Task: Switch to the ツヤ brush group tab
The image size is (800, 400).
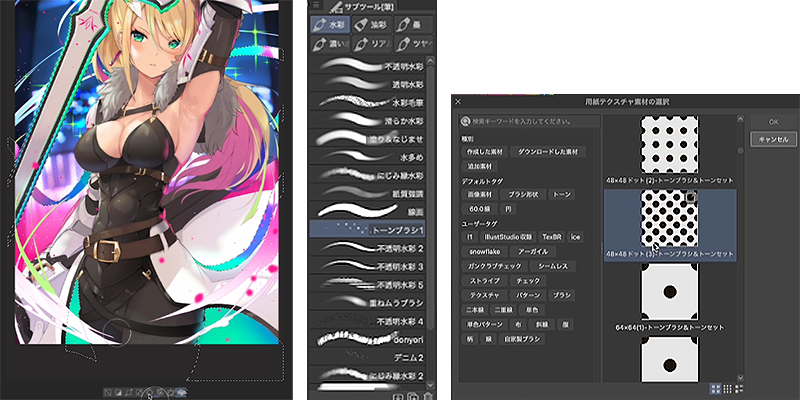Action: [413, 44]
